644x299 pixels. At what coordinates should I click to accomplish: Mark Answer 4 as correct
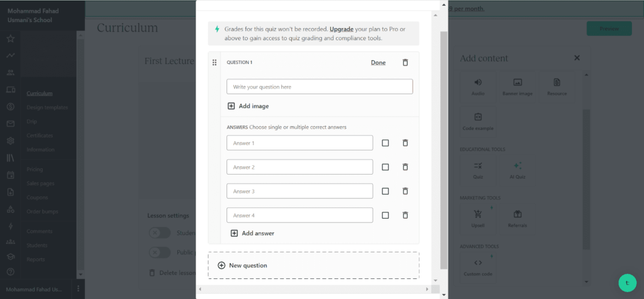coord(386,215)
